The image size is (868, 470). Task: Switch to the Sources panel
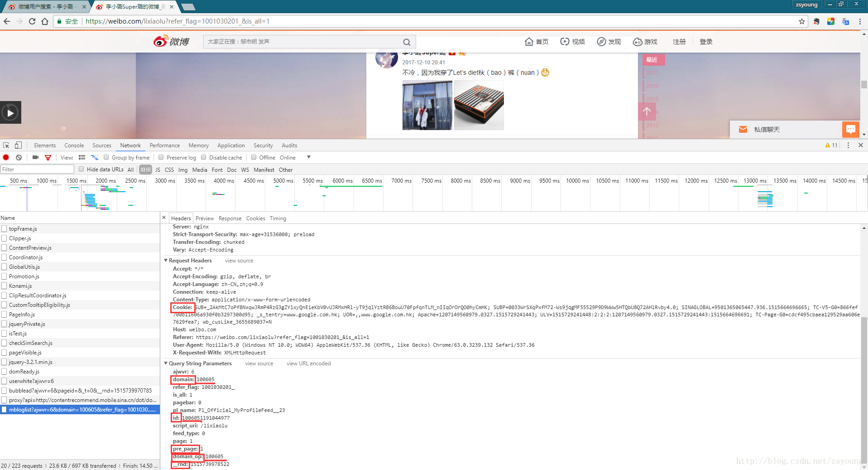(x=101, y=145)
